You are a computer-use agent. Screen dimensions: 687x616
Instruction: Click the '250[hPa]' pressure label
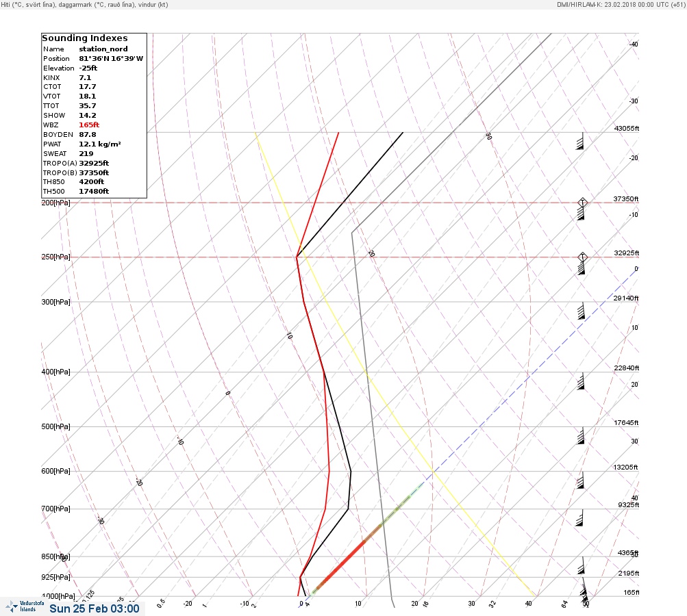pos(55,257)
